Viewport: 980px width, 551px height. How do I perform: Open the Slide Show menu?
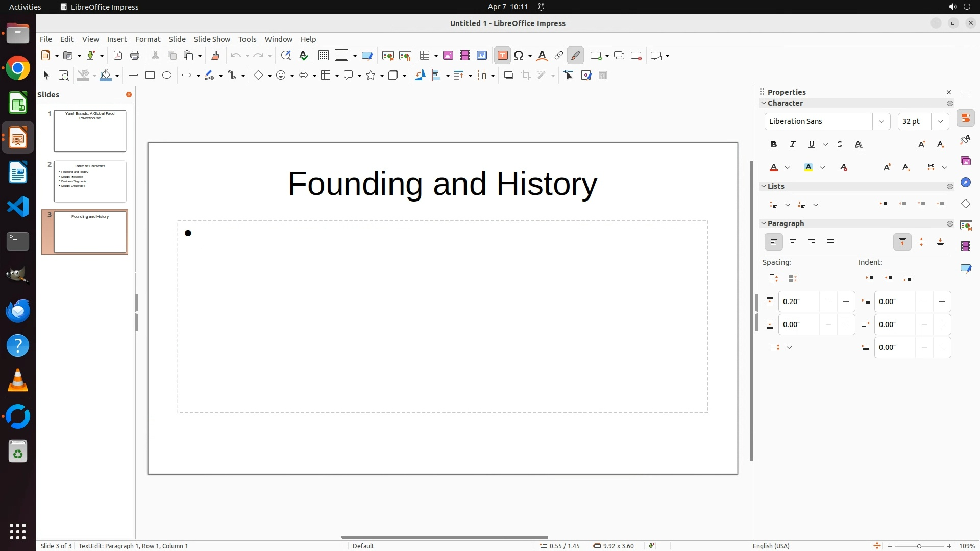tap(212, 39)
